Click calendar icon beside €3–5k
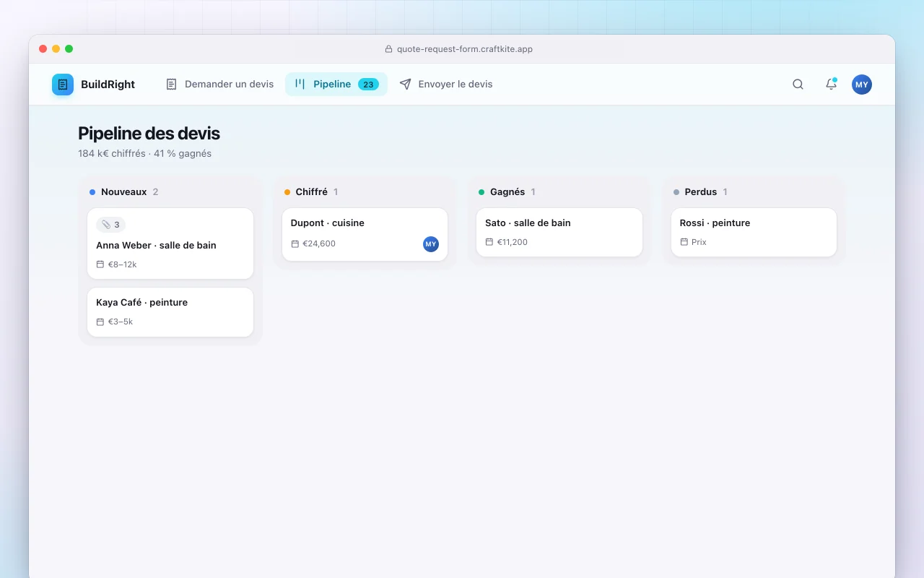This screenshot has height=578, width=924. 100,322
